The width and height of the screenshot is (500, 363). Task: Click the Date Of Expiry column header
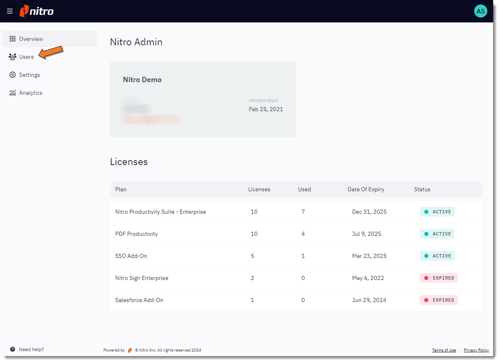366,189
